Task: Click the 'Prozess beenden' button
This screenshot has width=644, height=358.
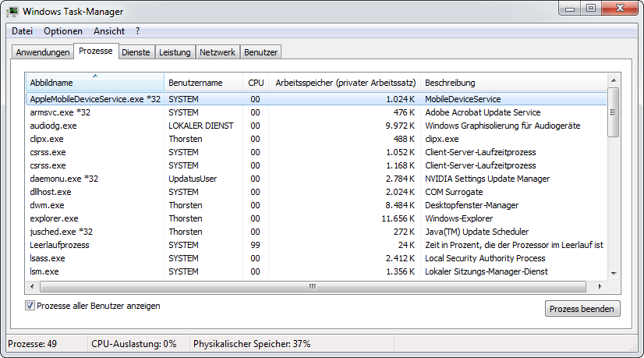Action: click(x=582, y=309)
